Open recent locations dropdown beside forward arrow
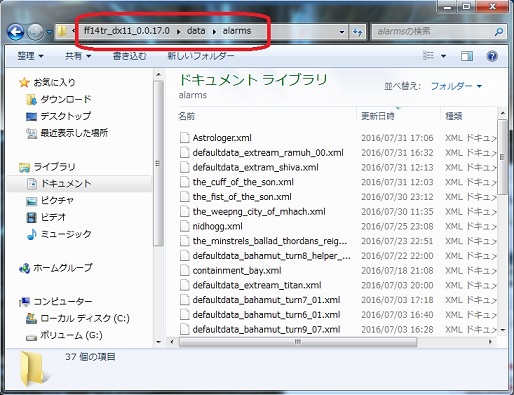 tap(49, 32)
